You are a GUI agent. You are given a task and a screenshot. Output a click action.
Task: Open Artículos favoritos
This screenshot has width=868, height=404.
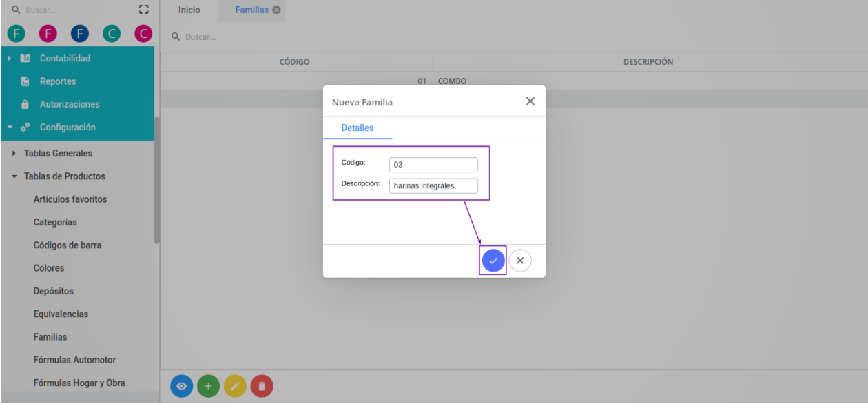[70, 199]
